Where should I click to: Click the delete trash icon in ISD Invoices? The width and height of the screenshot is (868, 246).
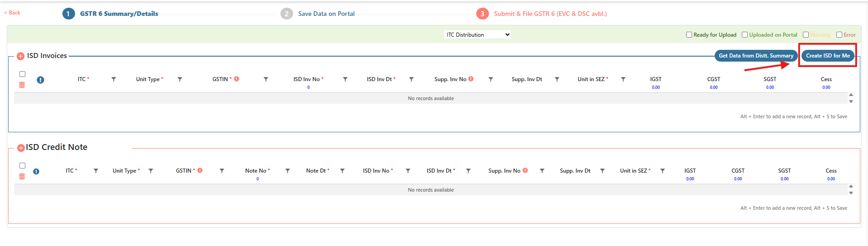pos(22,85)
